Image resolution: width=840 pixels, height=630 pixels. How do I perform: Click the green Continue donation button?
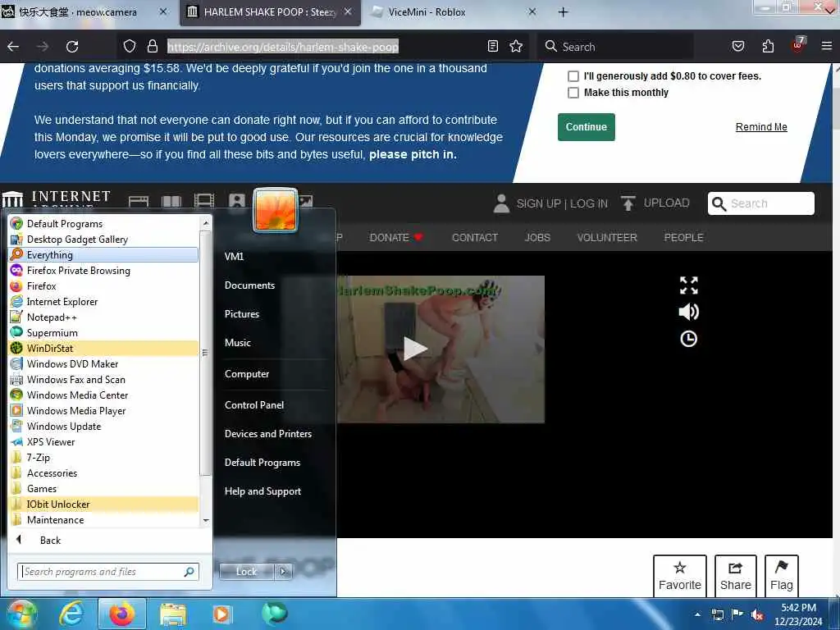tap(586, 127)
